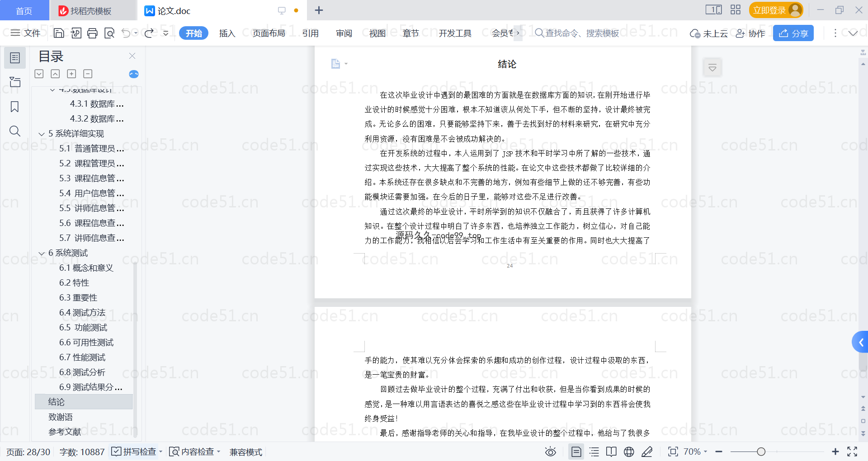Collapse 5 系统详细实现 outline node
Image resolution: width=868 pixels, height=461 pixels.
(x=42, y=134)
